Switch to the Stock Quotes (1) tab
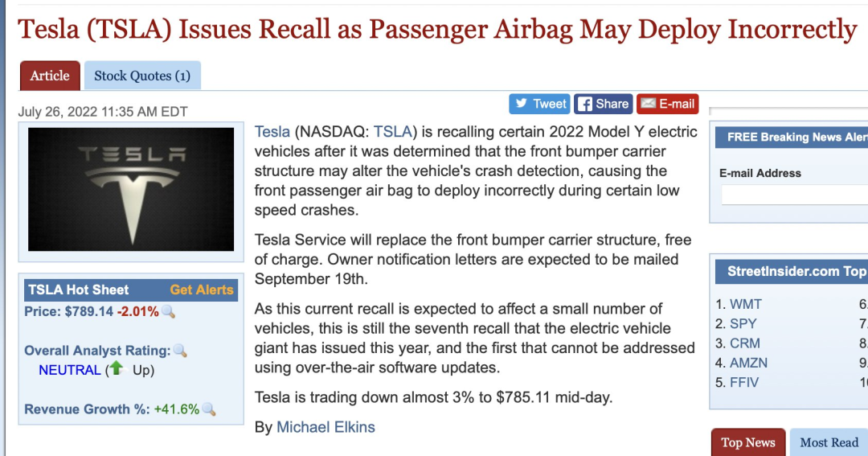The width and height of the screenshot is (868, 456). 142,76
